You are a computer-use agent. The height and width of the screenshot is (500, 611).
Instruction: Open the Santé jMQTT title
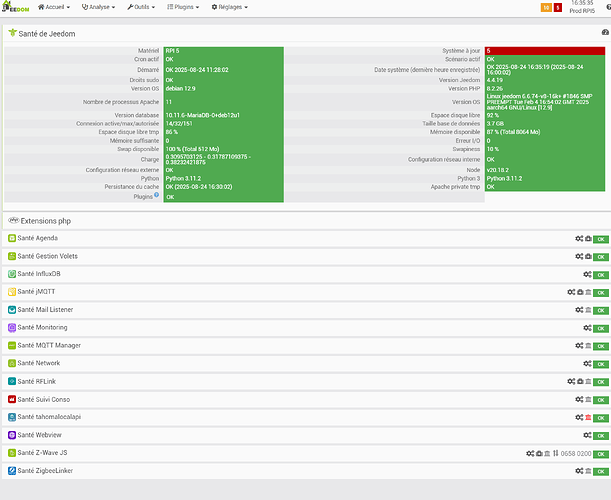(x=36, y=292)
